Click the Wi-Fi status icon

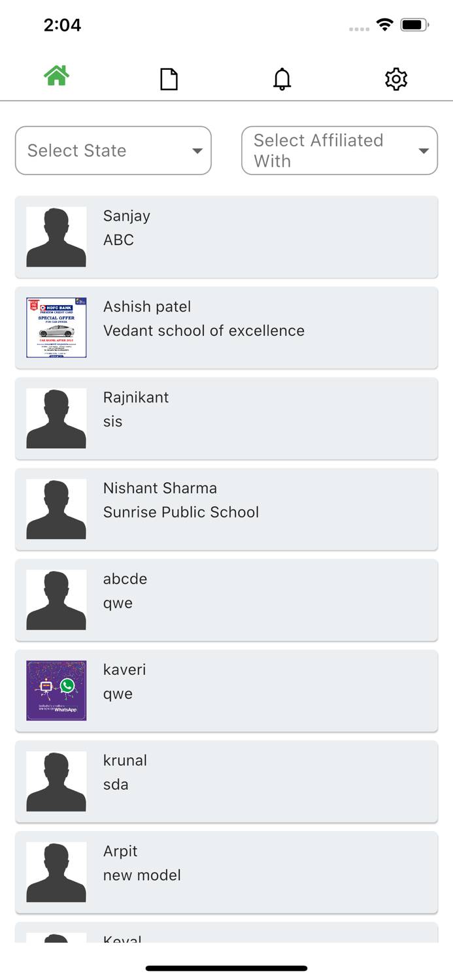pos(384,24)
